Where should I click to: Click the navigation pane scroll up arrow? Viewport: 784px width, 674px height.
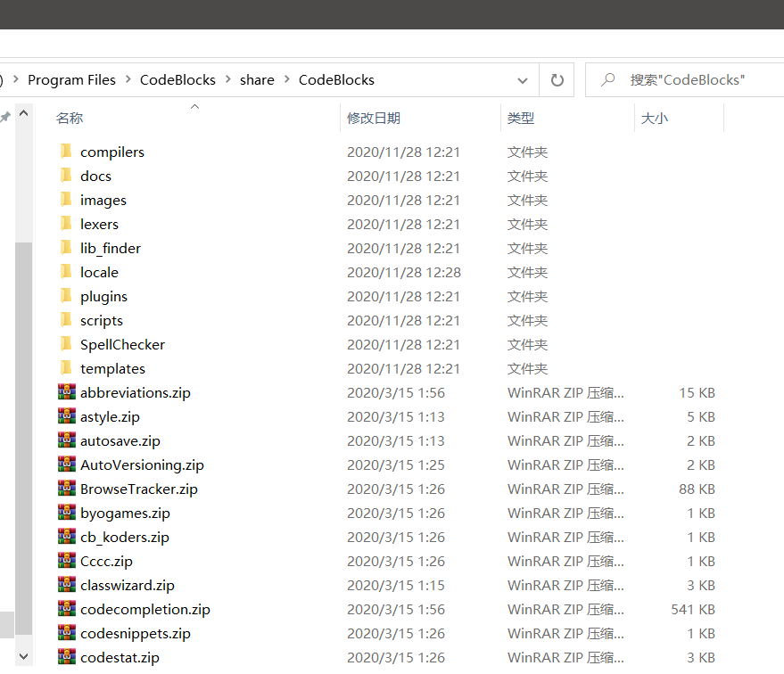(x=23, y=113)
